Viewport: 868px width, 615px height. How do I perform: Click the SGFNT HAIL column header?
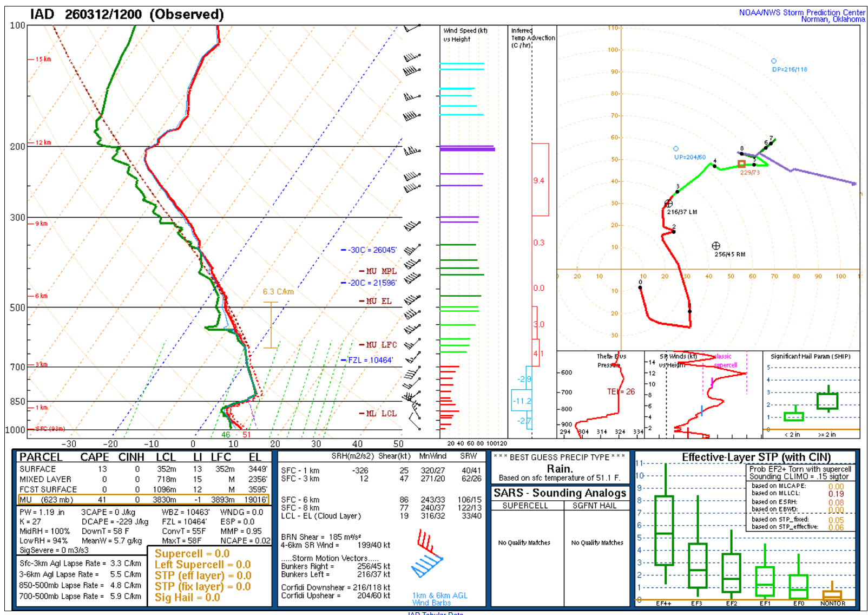pos(594,506)
